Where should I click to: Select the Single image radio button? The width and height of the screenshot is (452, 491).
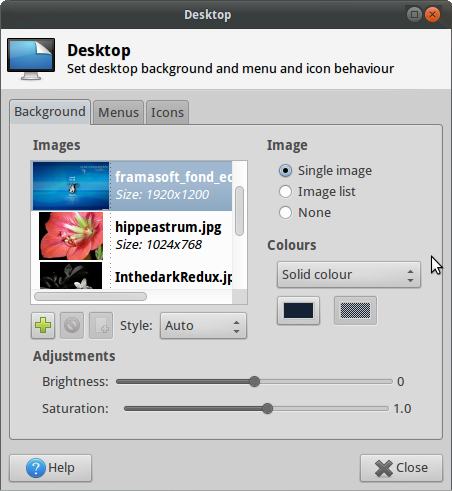(x=285, y=171)
